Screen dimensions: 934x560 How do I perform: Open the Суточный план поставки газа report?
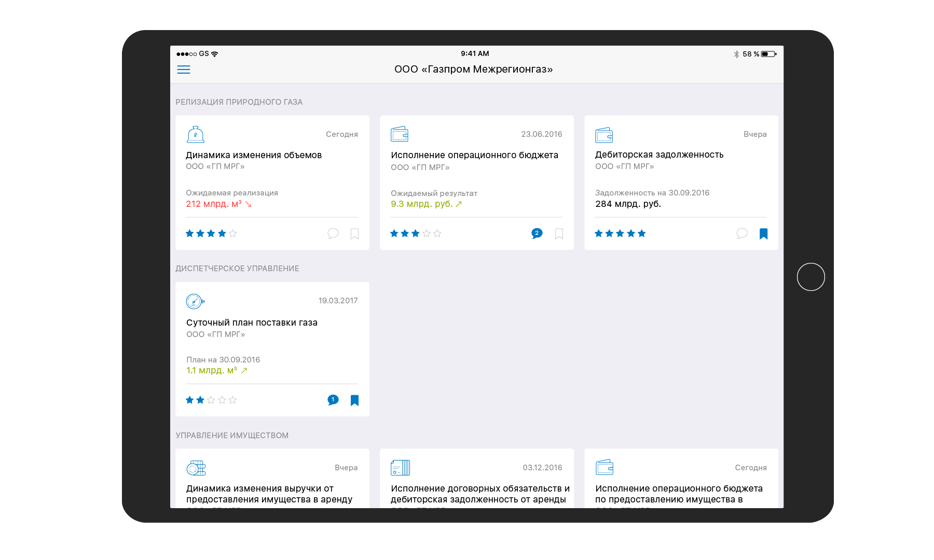pos(252,323)
